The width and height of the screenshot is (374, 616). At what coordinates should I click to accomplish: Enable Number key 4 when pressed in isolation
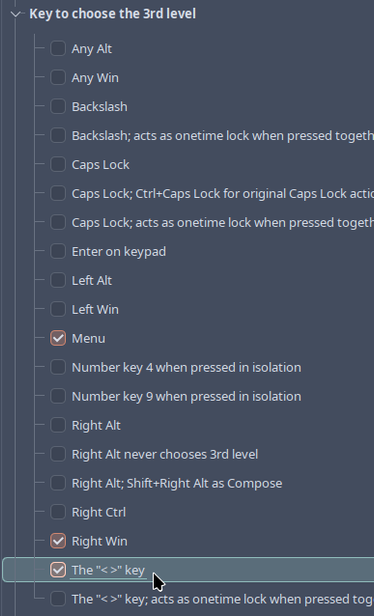click(58, 367)
